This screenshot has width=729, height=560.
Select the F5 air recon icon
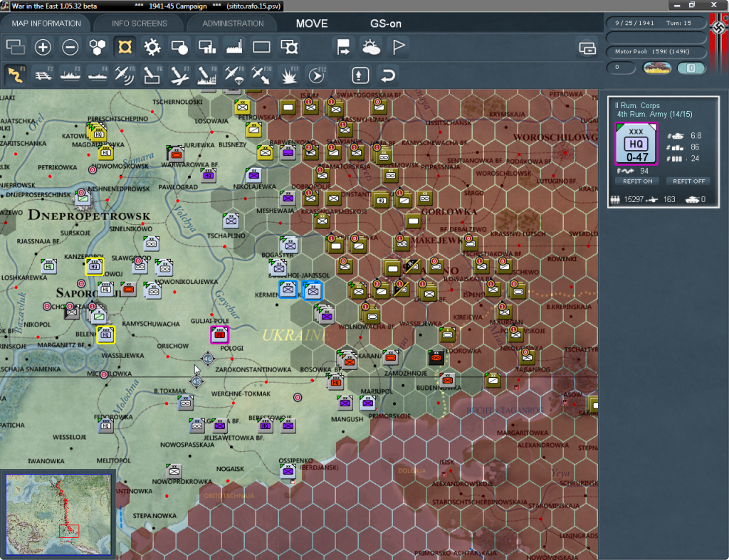pyautogui.click(x=125, y=75)
